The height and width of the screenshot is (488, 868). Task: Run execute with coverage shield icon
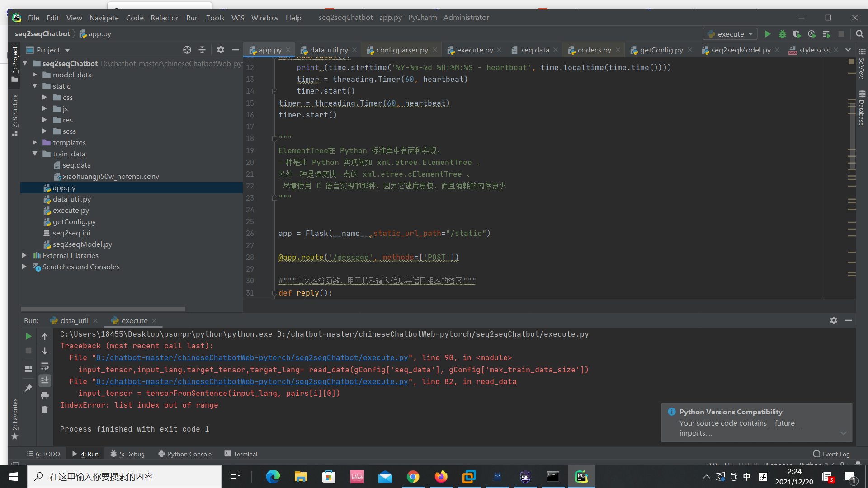tap(797, 34)
